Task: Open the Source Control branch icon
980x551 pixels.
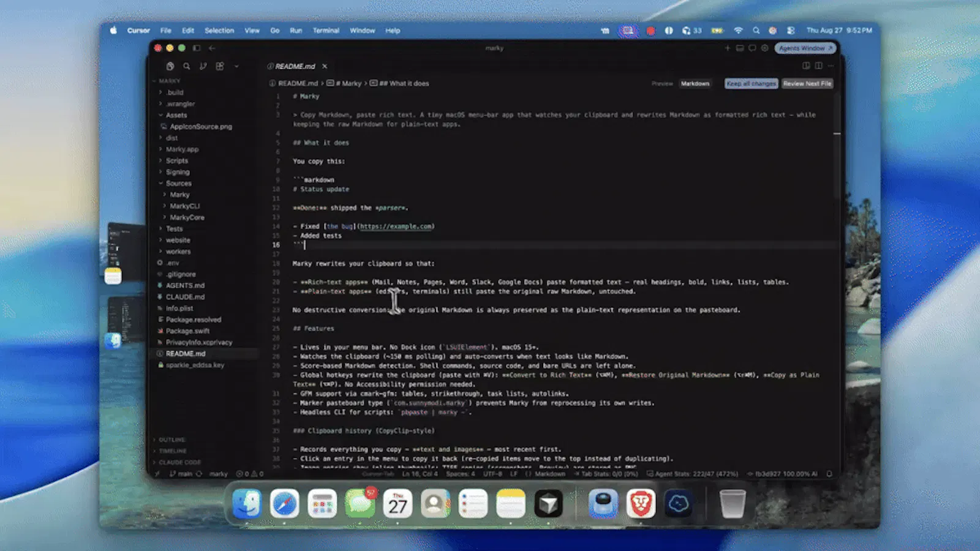Action: pos(203,66)
